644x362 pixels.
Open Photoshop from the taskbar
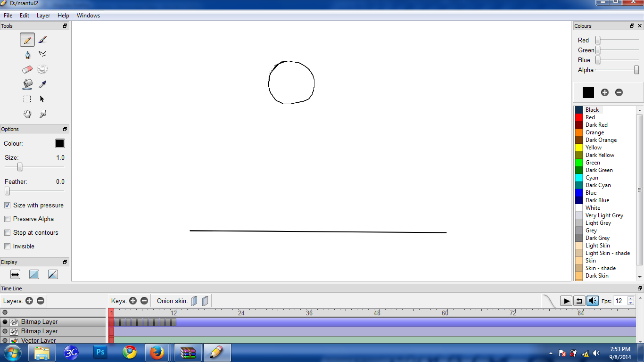pyautogui.click(x=101, y=352)
